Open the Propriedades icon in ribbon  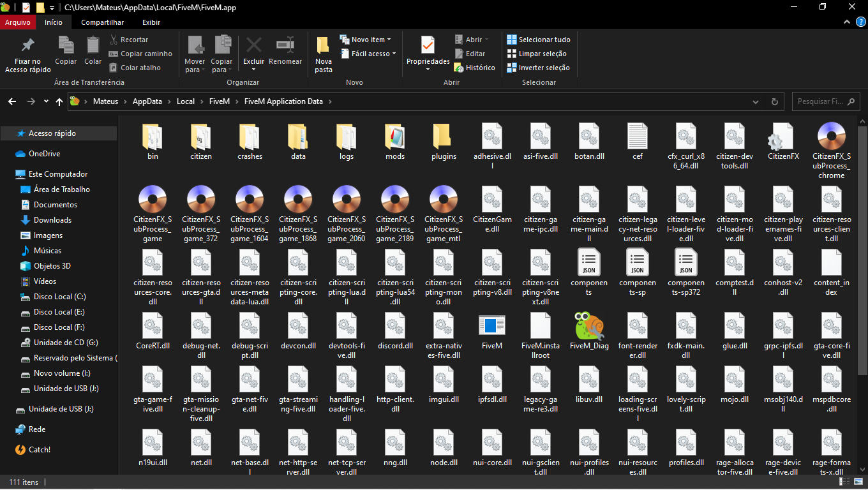pos(428,46)
